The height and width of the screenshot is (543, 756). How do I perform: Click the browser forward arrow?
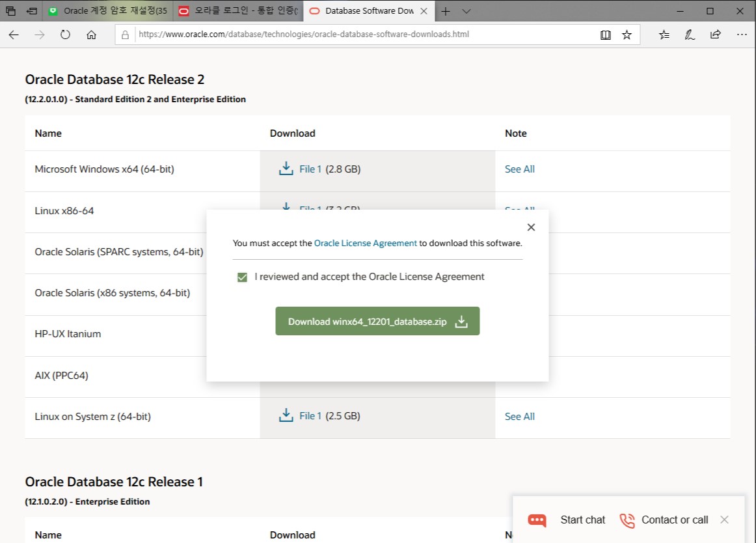pos(40,35)
